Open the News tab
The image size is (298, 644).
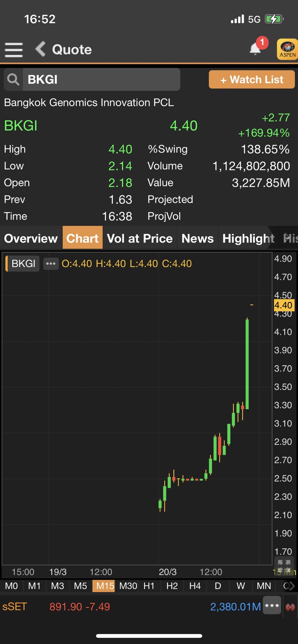[x=198, y=238]
